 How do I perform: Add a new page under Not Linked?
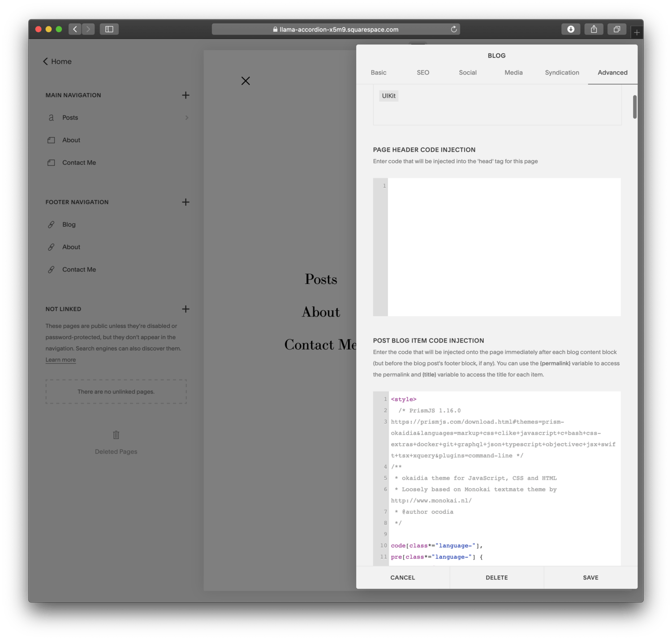[x=185, y=309]
